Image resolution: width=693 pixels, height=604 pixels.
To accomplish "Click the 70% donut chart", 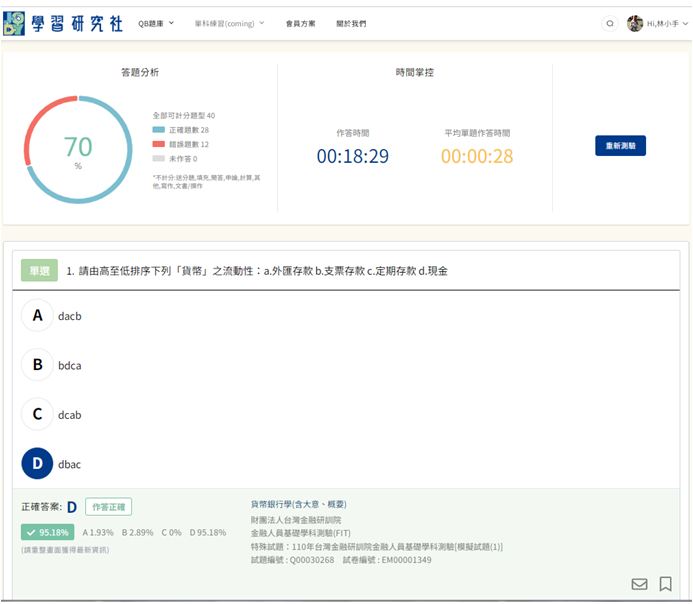I will coord(78,150).
